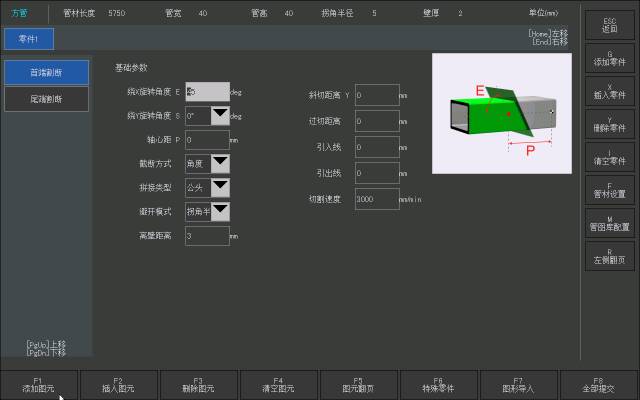
Task: Click F1 添加图元
Action: coord(39,385)
